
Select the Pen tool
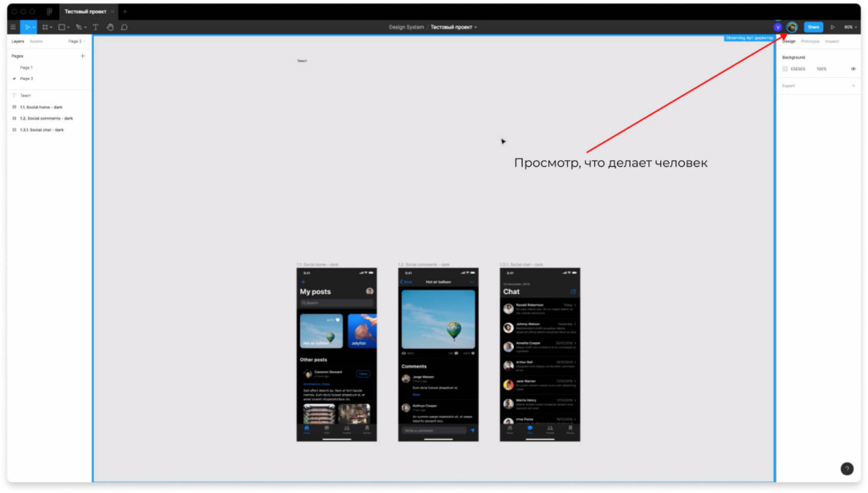tap(79, 27)
